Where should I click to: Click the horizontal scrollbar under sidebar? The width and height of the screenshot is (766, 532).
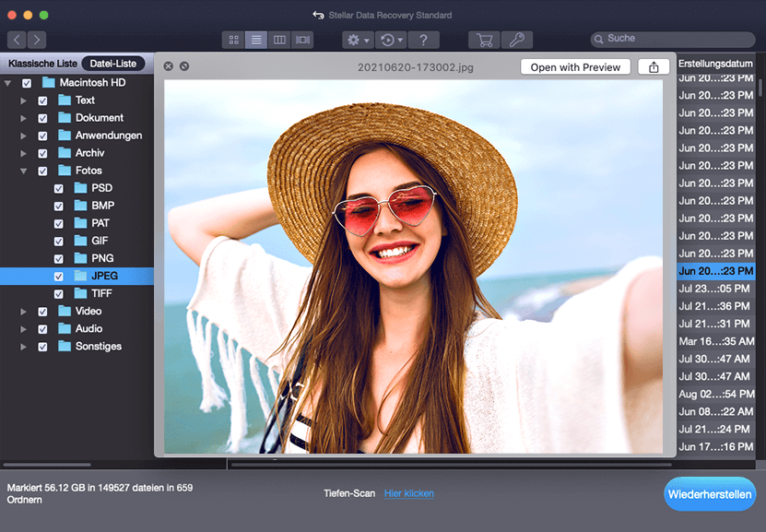46,465
